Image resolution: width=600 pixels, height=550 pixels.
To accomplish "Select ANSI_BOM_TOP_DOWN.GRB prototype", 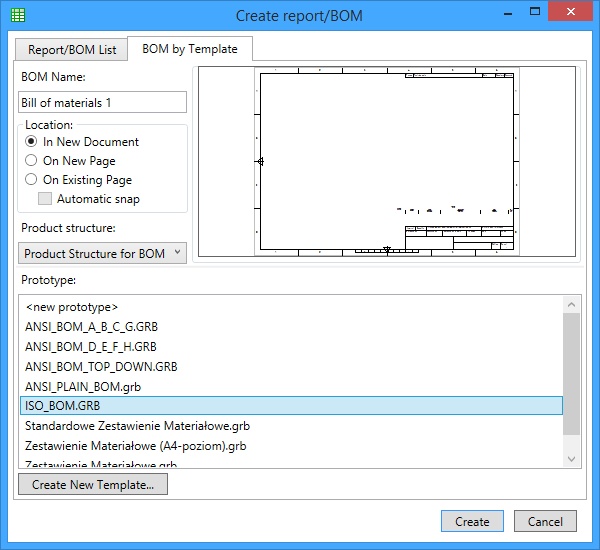I will [x=101, y=366].
